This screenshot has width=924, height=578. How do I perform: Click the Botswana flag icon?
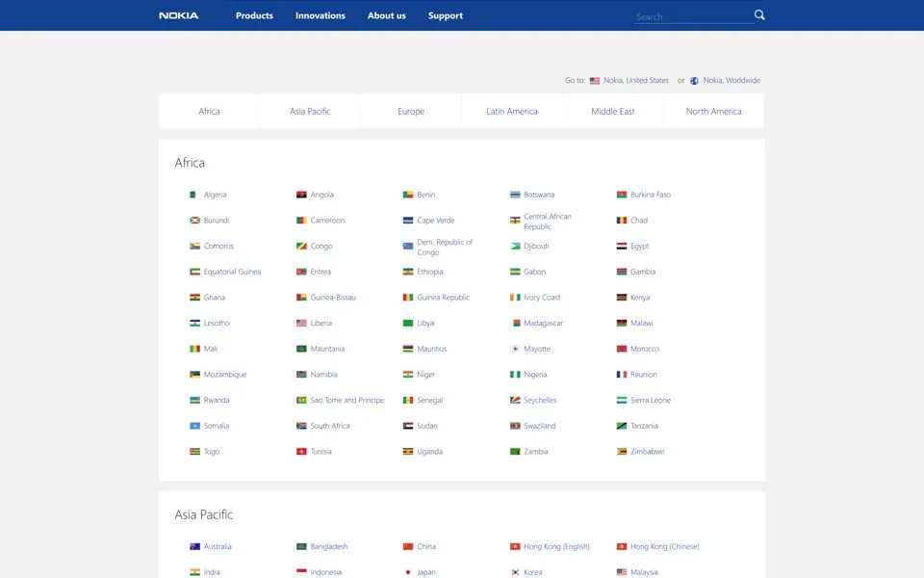(x=515, y=195)
